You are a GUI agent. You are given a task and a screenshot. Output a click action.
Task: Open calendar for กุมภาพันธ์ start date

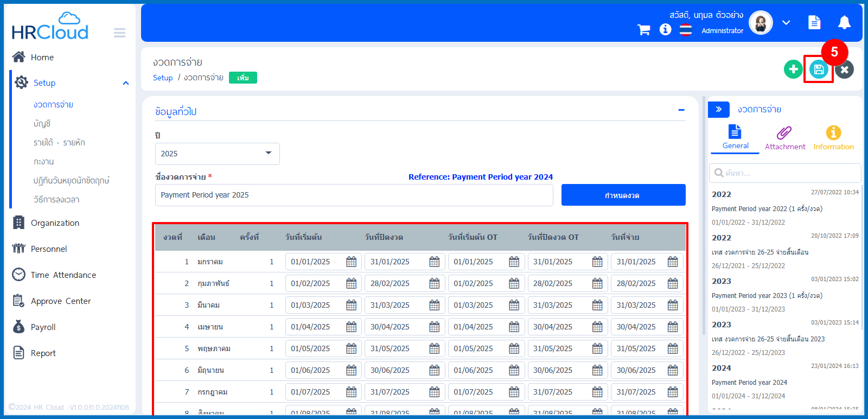coord(352,283)
